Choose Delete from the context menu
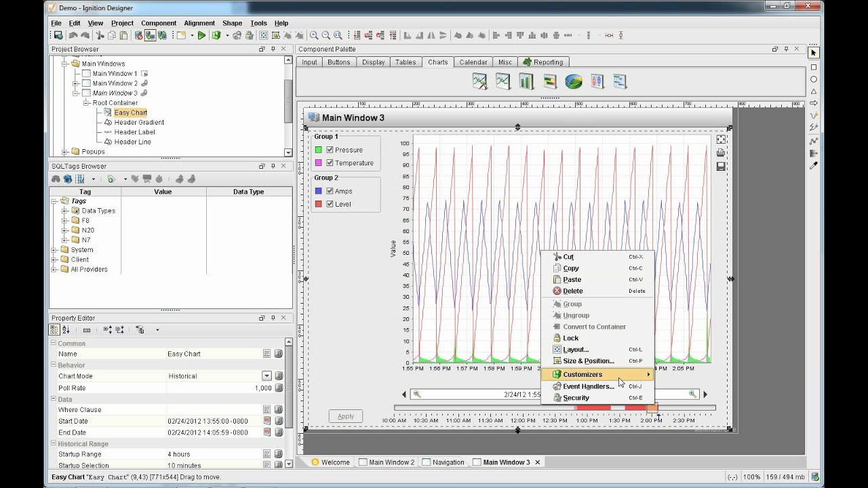The image size is (868, 488). pyautogui.click(x=597, y=291)
